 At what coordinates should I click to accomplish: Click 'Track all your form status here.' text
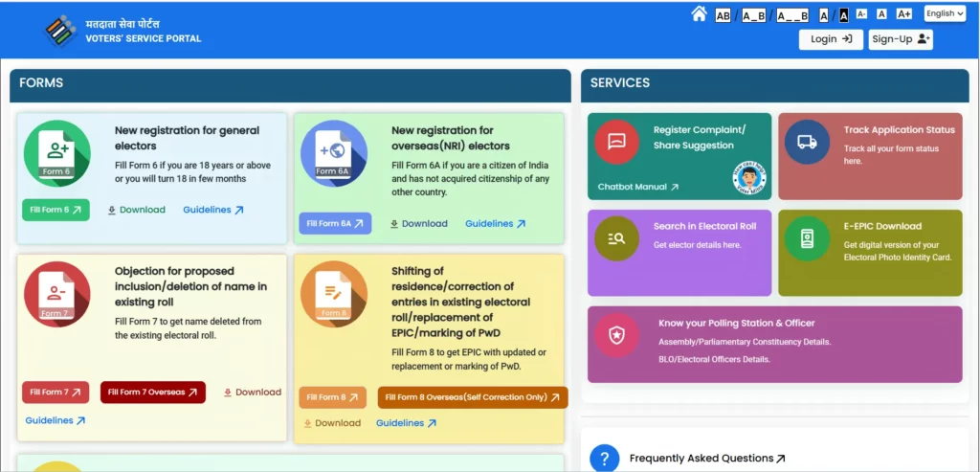point(891,154)
